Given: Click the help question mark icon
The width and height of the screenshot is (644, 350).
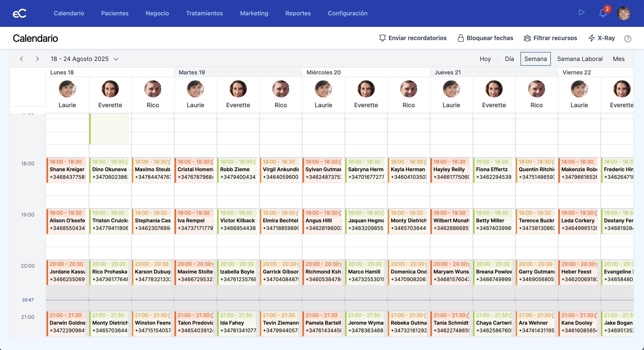Looking at the screenshot, I should tap(628, 39).
